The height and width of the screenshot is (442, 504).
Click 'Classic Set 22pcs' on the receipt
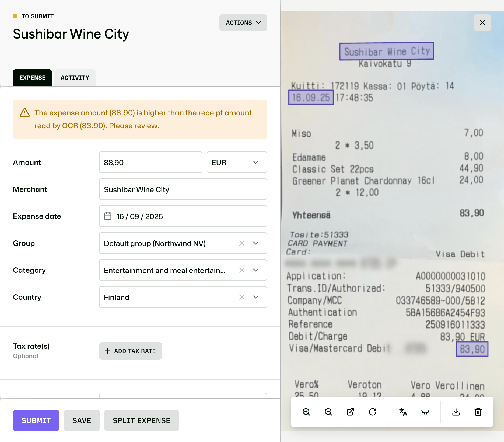(x=333, y=169)
